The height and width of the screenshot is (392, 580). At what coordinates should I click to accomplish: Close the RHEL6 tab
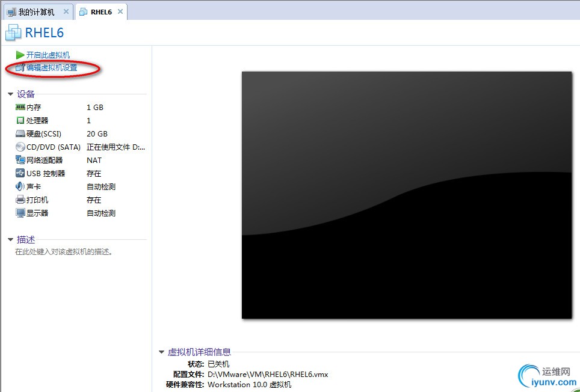[120, 11]
